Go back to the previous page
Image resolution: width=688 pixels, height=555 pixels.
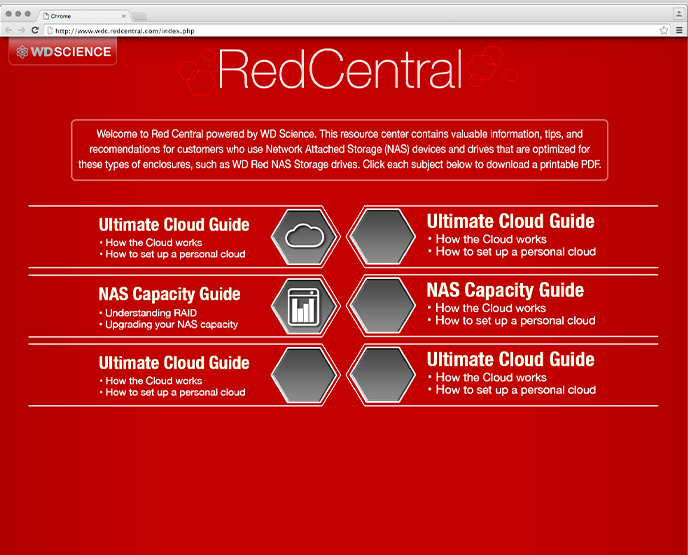[x=9, y=31]
